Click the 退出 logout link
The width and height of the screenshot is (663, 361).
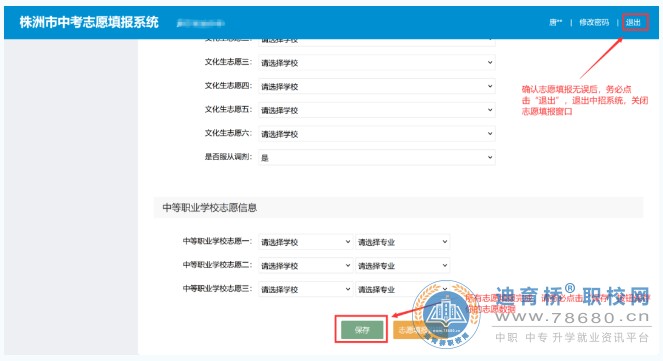[633, 22]
